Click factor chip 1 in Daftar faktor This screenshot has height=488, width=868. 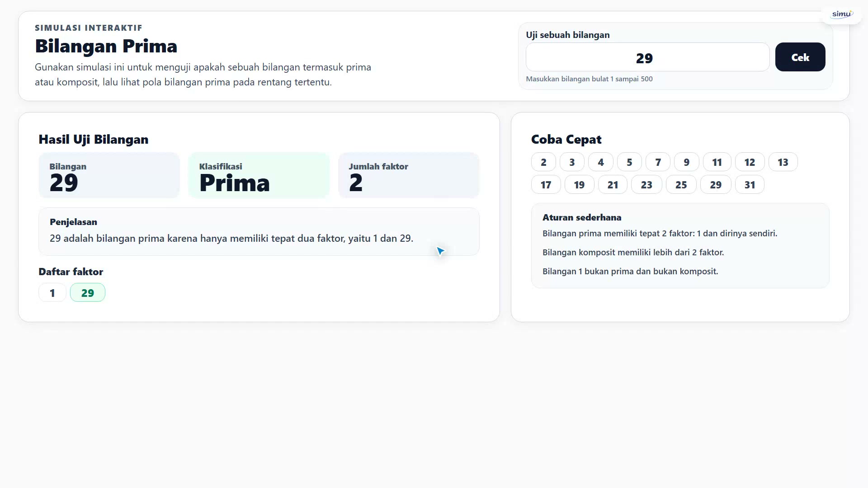point(52,293)
